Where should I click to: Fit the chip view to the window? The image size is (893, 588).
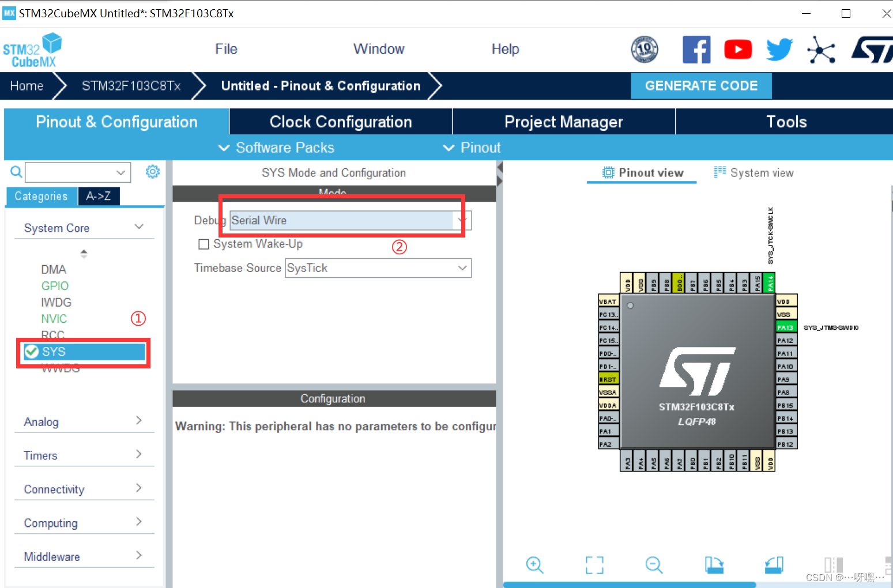tap(594, 565)
